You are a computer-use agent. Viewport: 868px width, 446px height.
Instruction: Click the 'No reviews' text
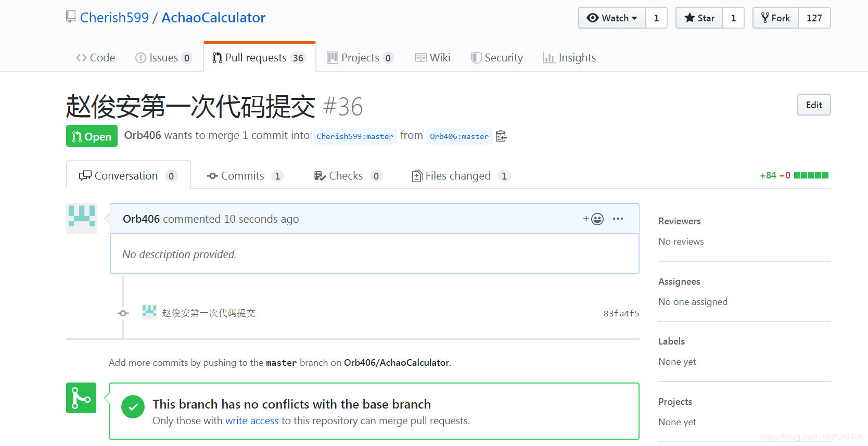681,241
